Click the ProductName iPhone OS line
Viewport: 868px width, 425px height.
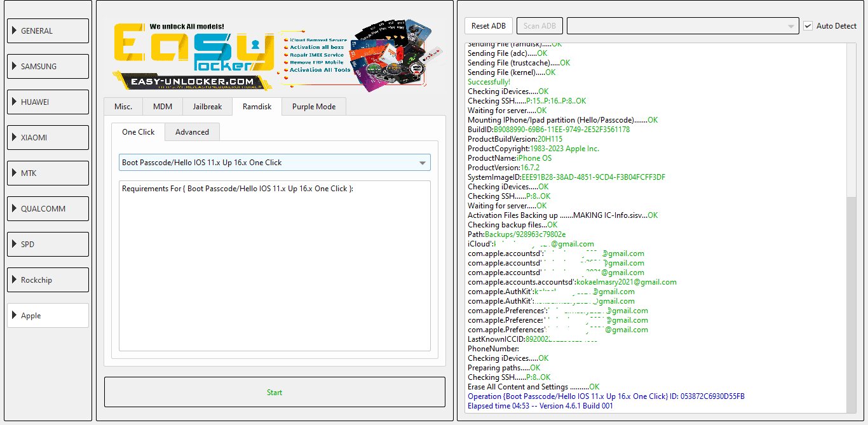click(510, 158)
